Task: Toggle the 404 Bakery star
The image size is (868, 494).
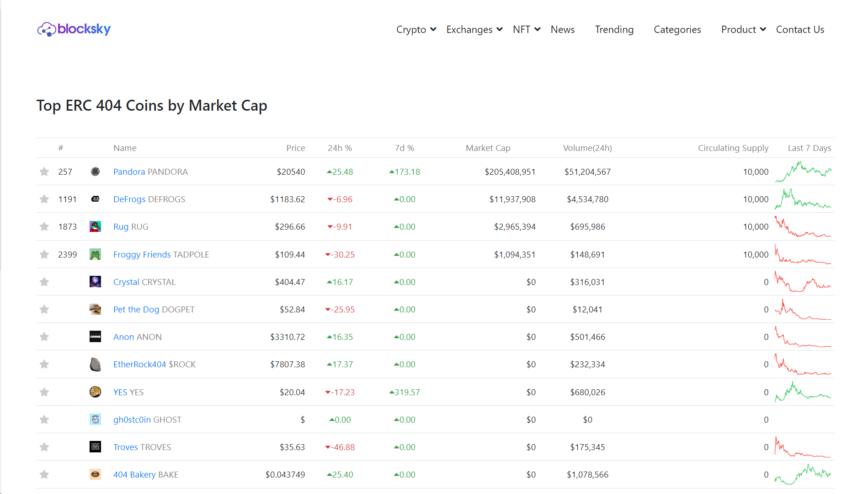Action: point(44,474)
